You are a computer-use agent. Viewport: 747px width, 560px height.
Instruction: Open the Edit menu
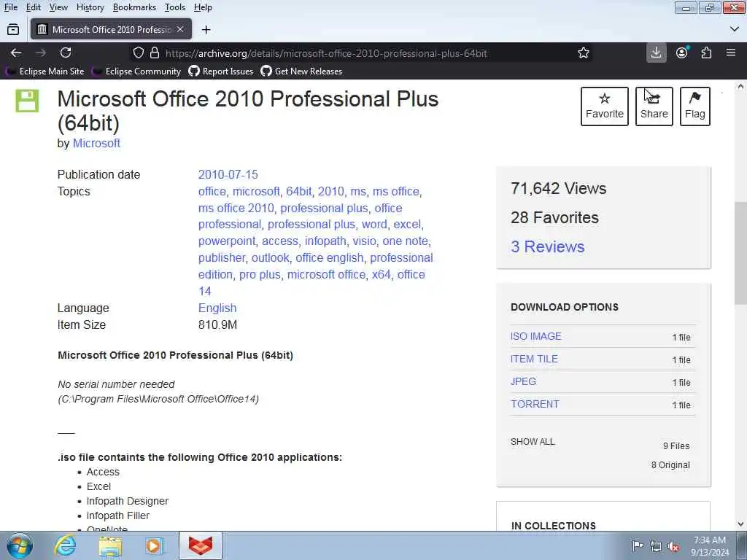[x=33, y=7]
